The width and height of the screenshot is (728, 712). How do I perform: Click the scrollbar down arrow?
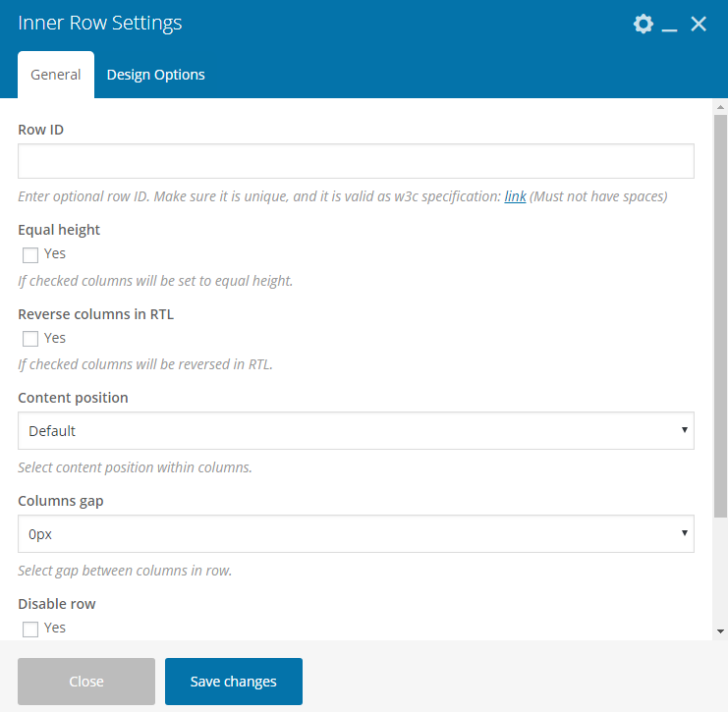tap(720, 631)
